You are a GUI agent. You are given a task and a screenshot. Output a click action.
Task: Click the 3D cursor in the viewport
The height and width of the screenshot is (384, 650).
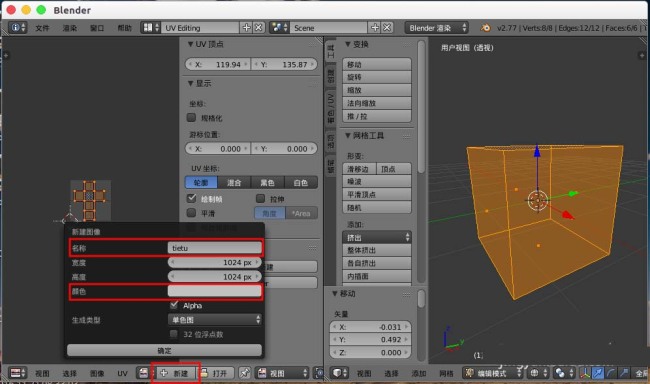(538, 200)
